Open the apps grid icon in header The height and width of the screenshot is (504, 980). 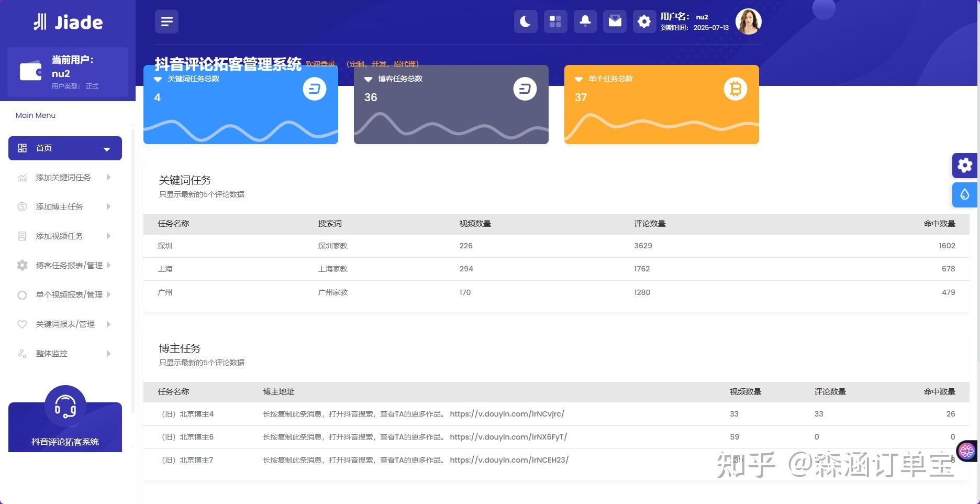click(x=555, y=21)
